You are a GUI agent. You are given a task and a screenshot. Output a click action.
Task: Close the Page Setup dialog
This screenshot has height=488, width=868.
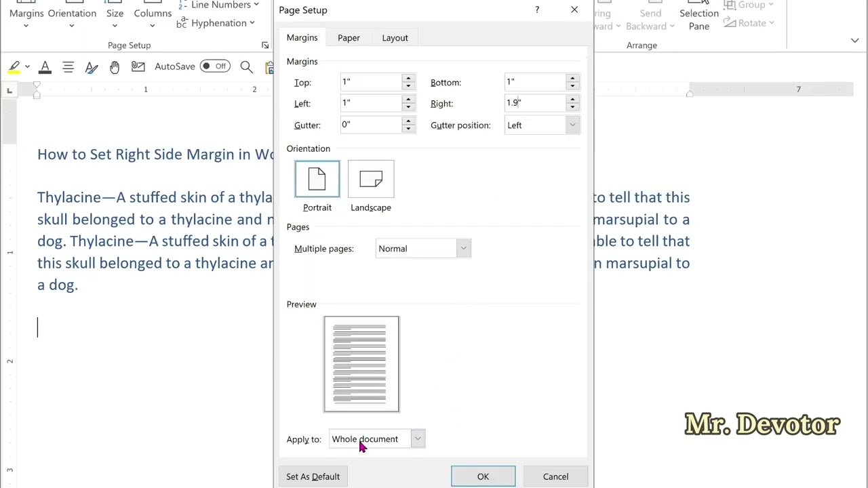(574, 9)
